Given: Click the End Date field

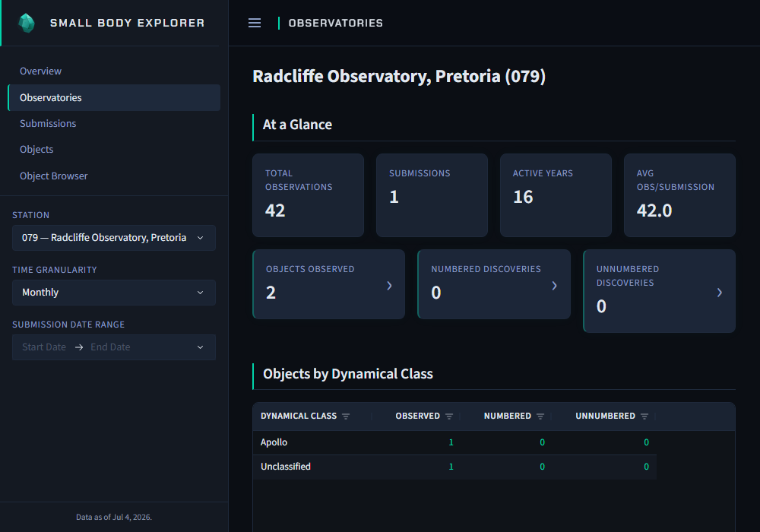Looking at the screenshot, I should click(x=110, y=347).
